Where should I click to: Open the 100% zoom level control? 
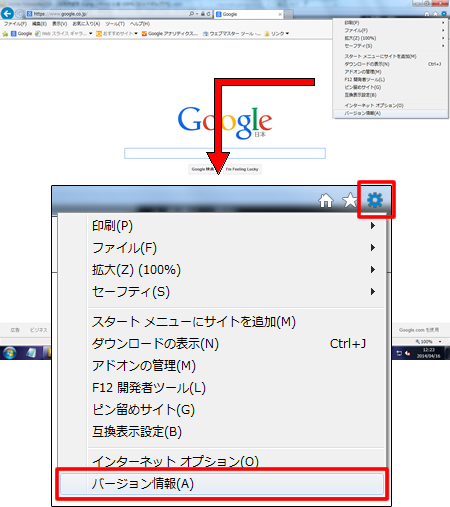pos(428,342)
